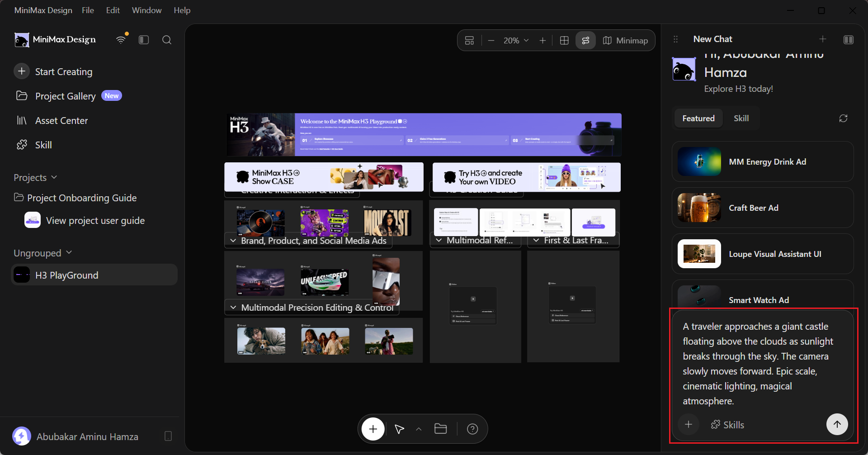
Task: Toggle the highlighted connections view icon
Action: click(585, 41)
